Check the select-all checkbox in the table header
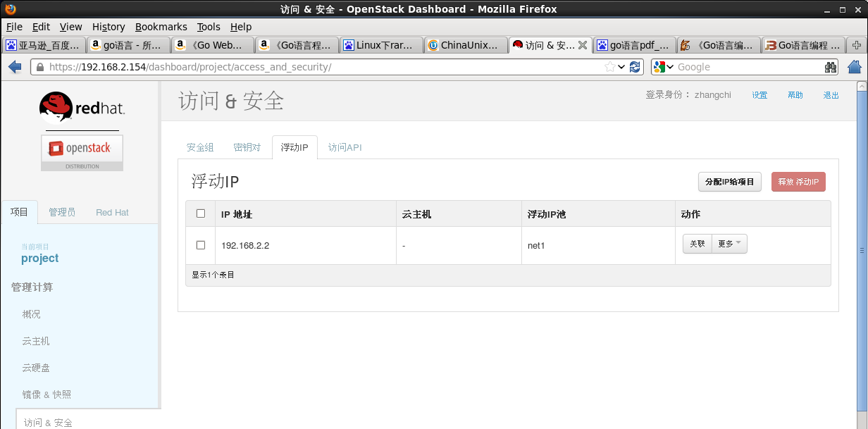Screen dimensions: 868x429 [x=200, y=213]
